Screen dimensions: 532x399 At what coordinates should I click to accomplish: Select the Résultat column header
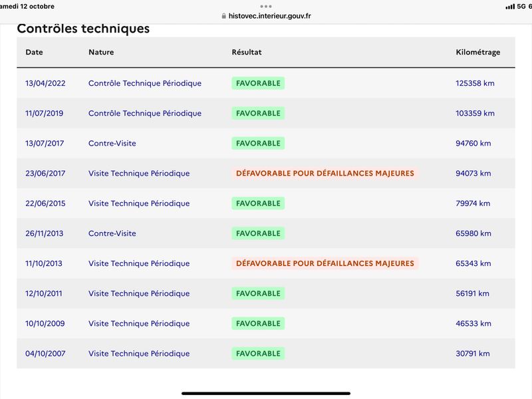click(x=247, y=53)
